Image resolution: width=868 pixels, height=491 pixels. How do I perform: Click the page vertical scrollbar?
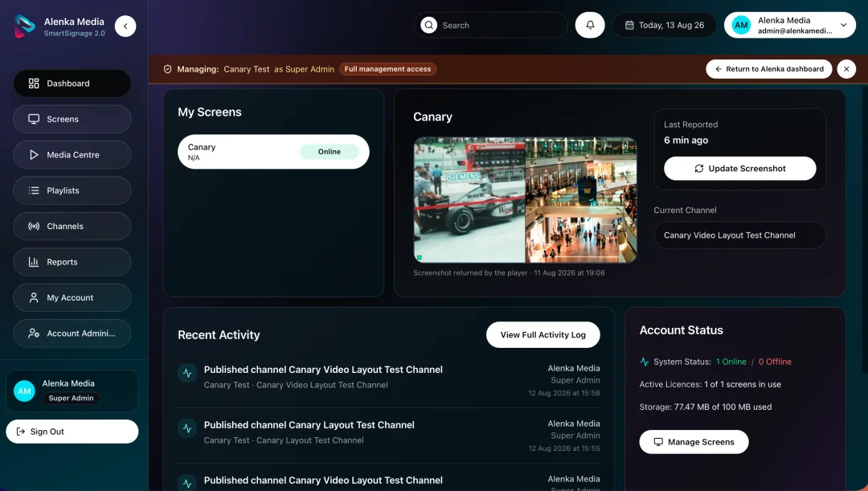(865, 229)
